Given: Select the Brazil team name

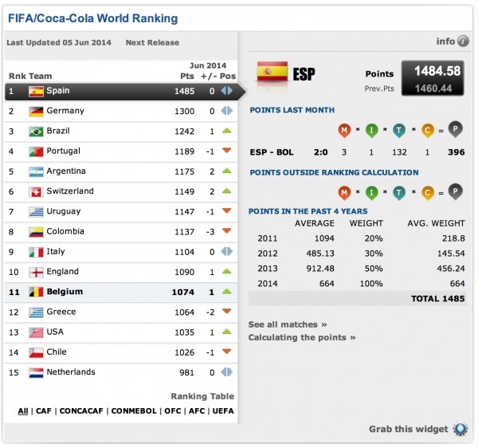Looking at the screenshot, I should pos(58,131).
